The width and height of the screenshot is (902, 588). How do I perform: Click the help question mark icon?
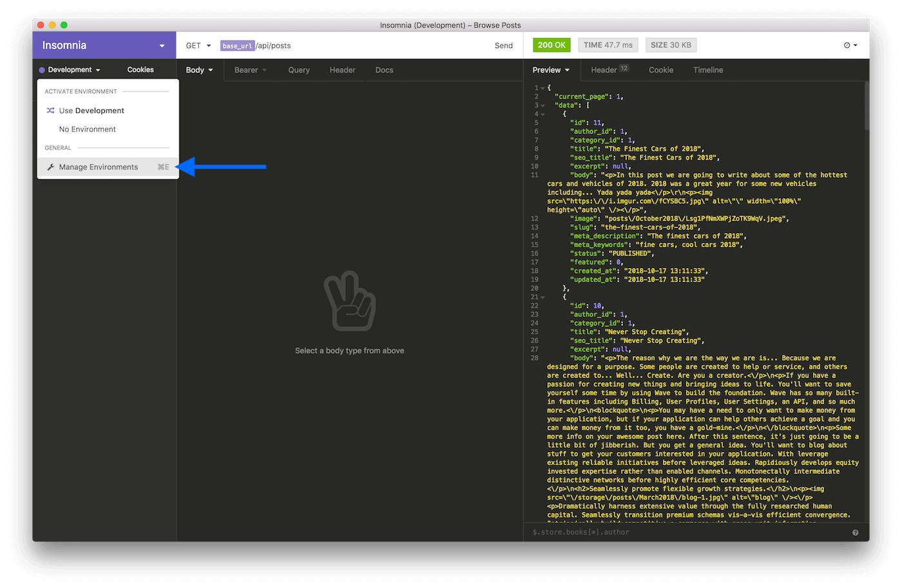856,533
